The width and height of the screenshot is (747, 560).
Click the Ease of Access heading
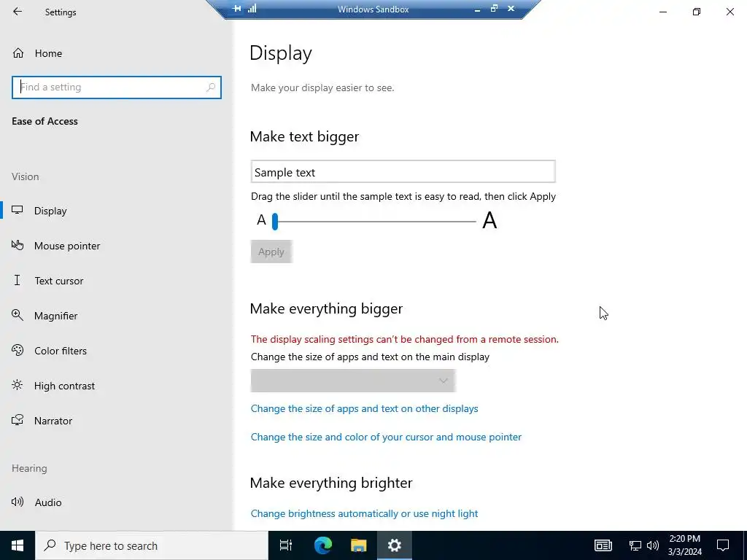pyautogui.click(x=44, y=121)
